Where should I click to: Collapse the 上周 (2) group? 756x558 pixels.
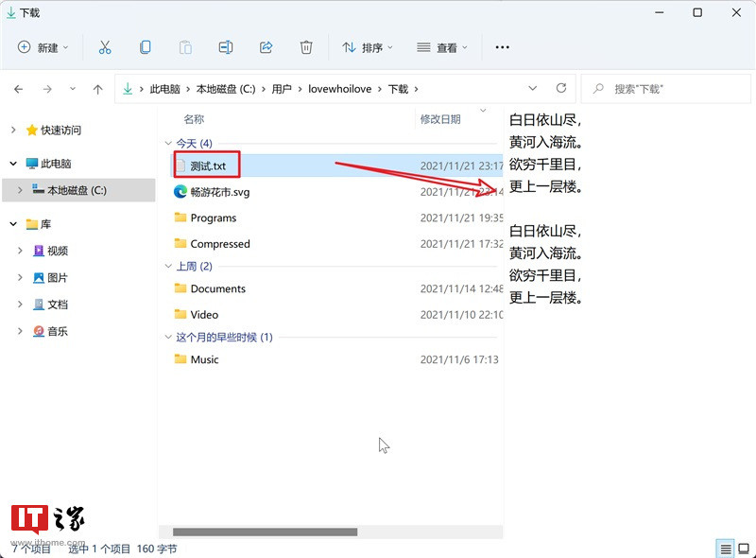coord(168,266)
